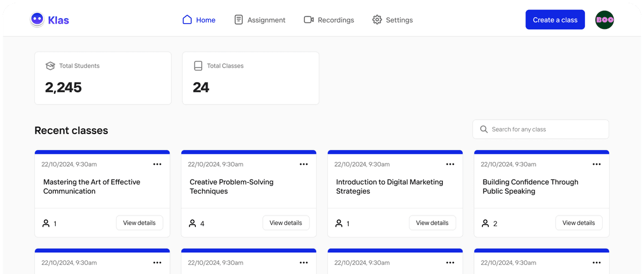The image size is (644, 274).
Task: Click student count icon on Digital Marketing card
Action: (339, 223)
